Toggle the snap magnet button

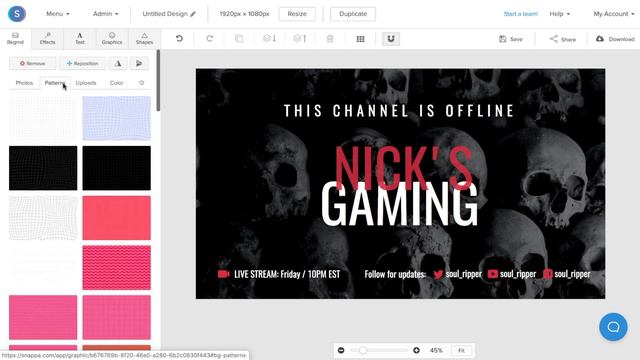[x=391, y=39]
